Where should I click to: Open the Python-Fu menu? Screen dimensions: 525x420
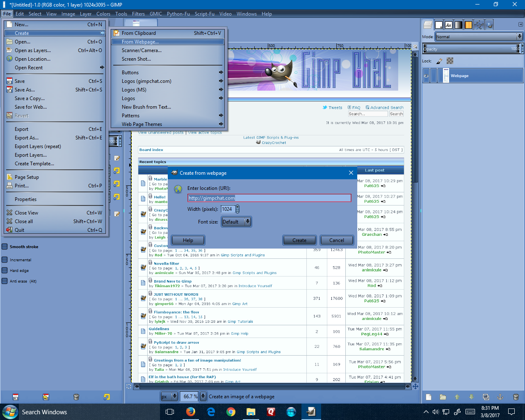click(178, 14)
